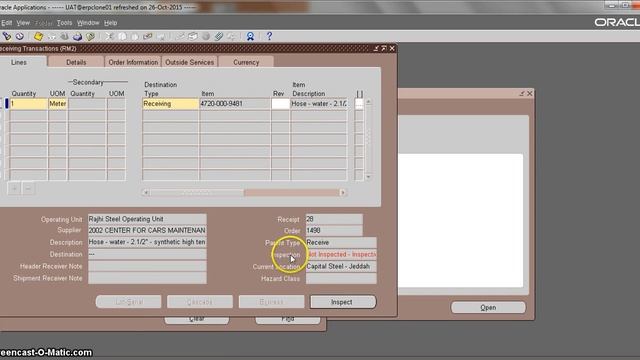
Task: Click the descriptive flexfield box in first row
Action: point(359,104)
